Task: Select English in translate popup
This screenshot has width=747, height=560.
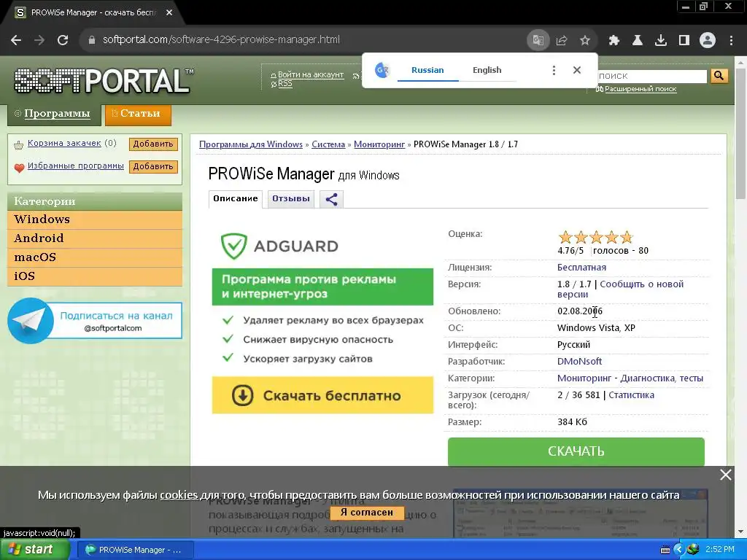Action: (487, 70)
